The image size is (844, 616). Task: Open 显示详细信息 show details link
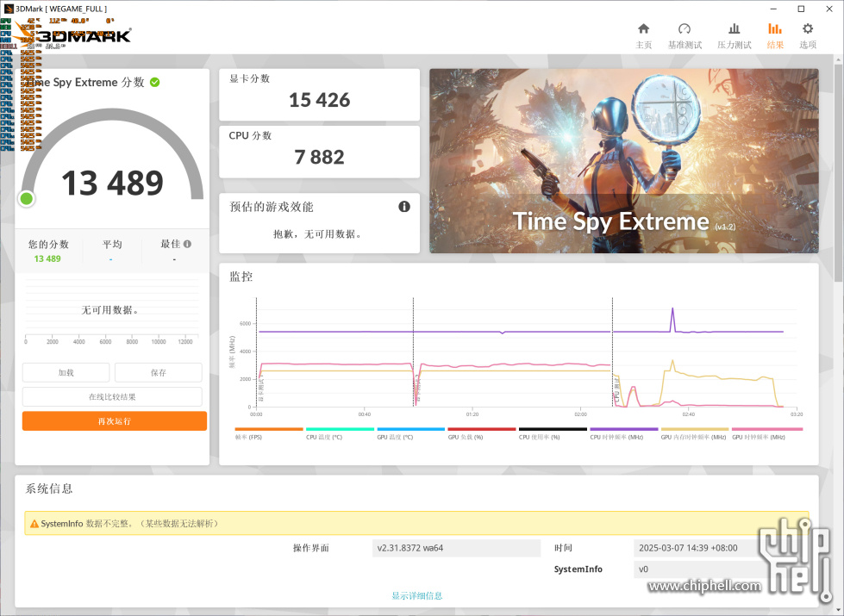click(416, 595)
